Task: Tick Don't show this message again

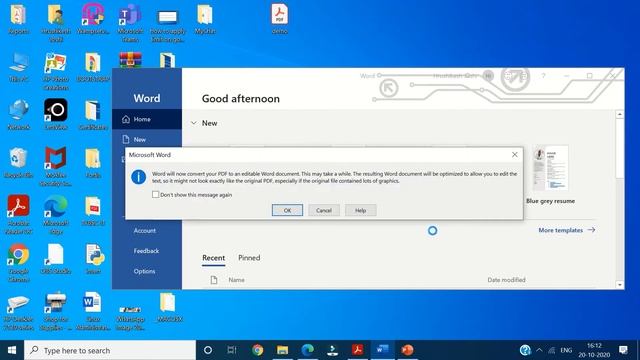Action: click(156, 195)
